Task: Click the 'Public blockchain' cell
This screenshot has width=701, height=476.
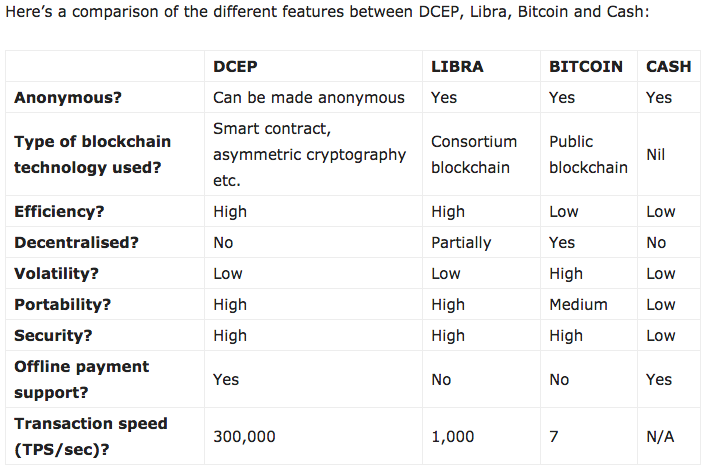Action: coord(588,154)
